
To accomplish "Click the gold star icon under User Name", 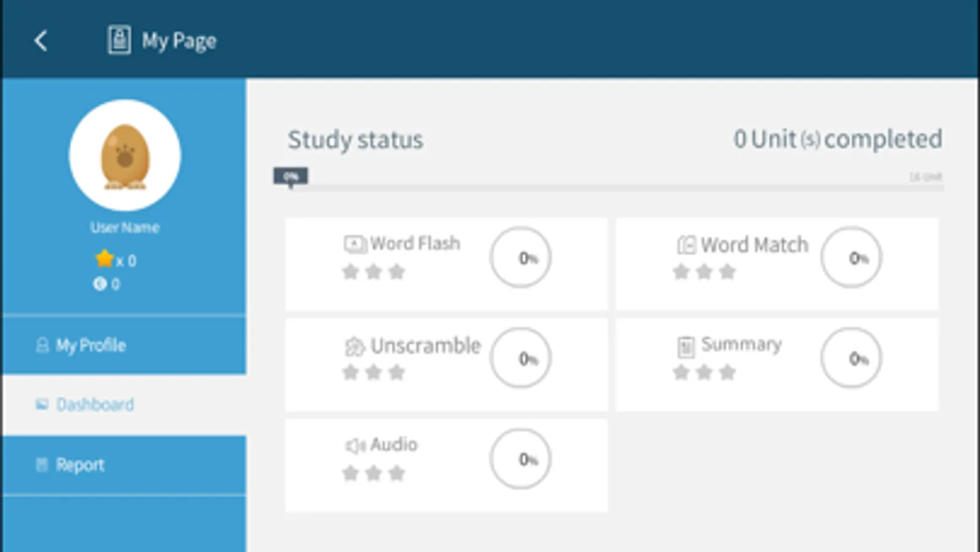I will tap(104, 259).
